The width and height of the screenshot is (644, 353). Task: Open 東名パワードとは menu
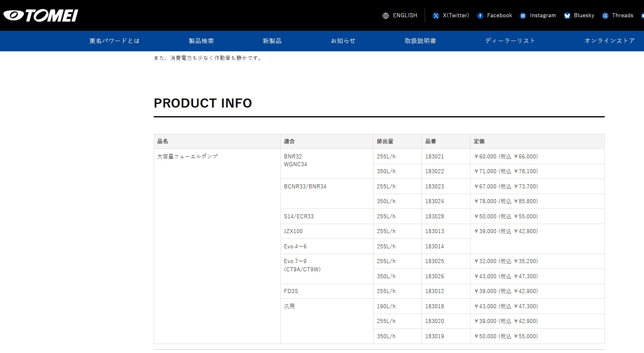click(115, 41)
